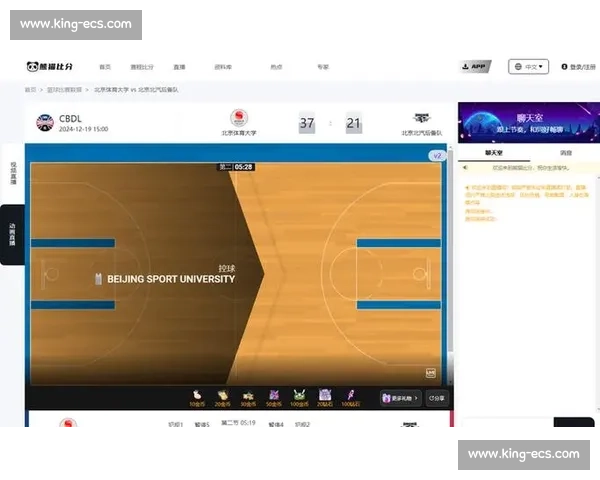Viewport: 600px width, 480px height.
Task: Expand the 更多礼物 gift list
Action: click(x=400, y=398)
